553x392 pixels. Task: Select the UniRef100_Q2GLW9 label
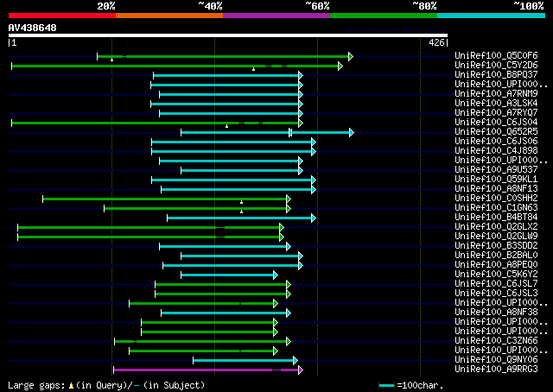(x=496, y=237)
